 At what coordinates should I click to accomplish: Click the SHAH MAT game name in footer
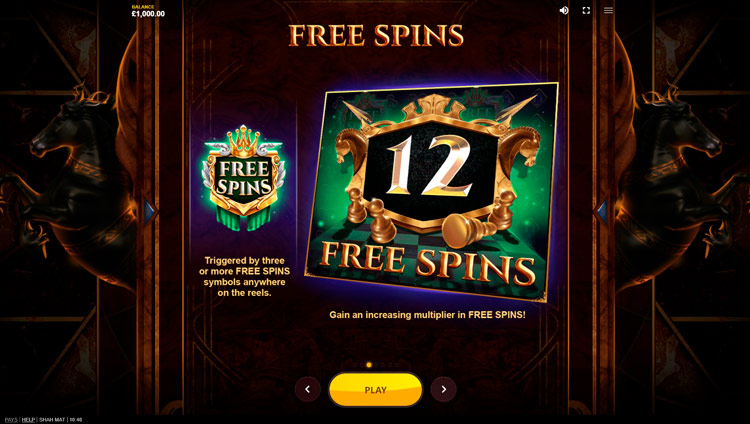coord(52,420)
